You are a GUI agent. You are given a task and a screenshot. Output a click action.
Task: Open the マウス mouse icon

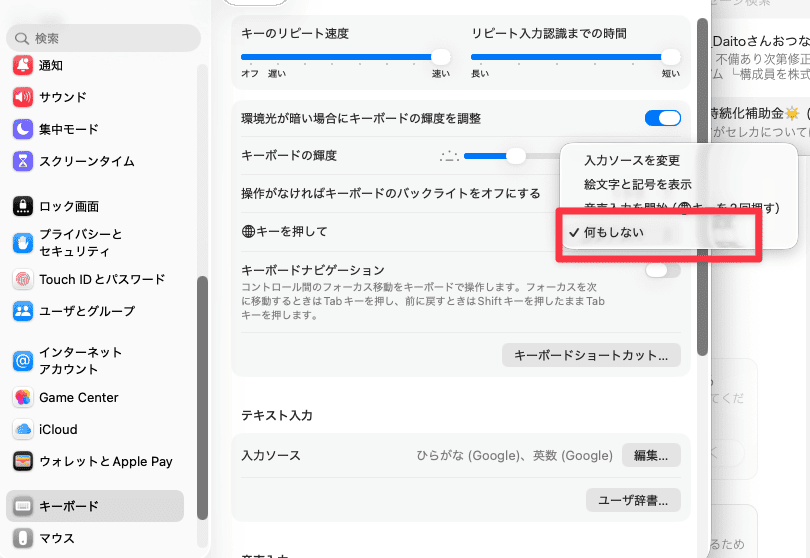(23, 538)
